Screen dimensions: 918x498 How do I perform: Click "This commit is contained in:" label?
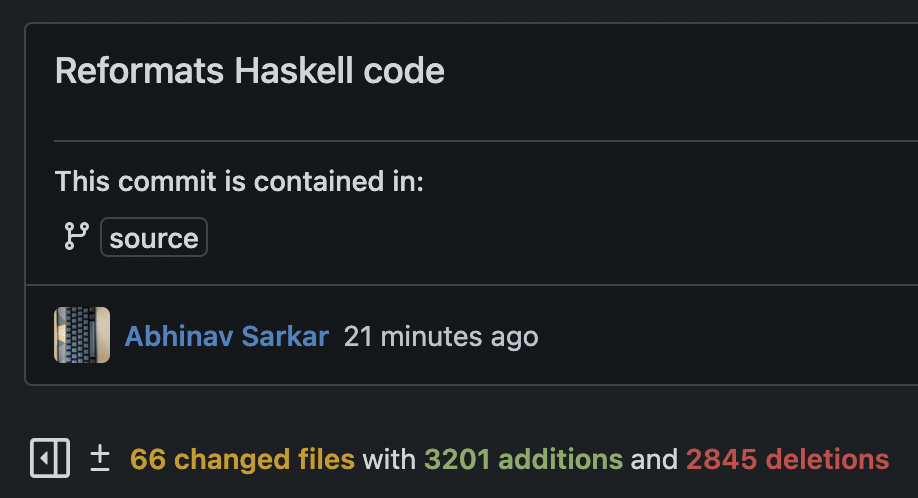239,182
